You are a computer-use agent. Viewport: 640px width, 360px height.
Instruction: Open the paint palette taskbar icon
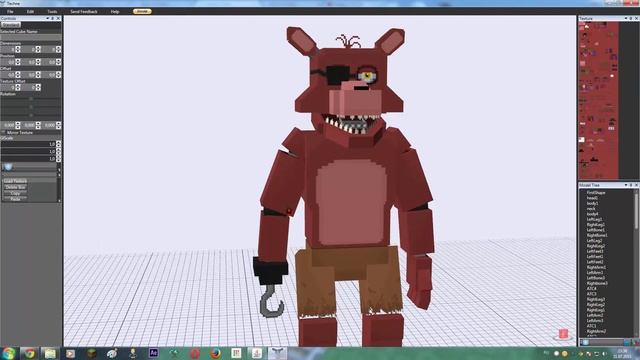(112, 353)
